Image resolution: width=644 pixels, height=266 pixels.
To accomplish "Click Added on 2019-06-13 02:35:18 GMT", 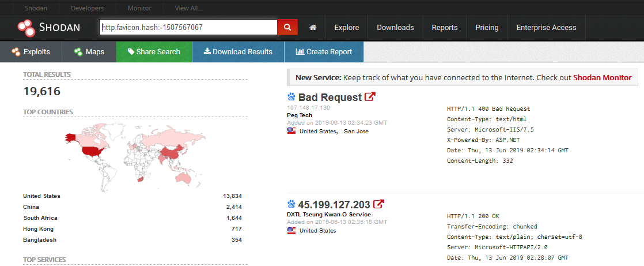I will [337, 222].
